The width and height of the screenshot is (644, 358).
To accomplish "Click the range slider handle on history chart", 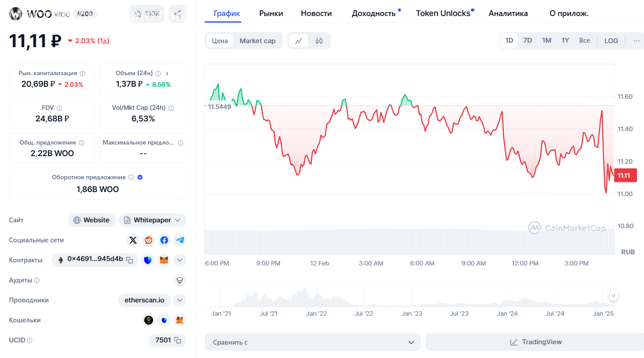I will [x=614, y=295].
